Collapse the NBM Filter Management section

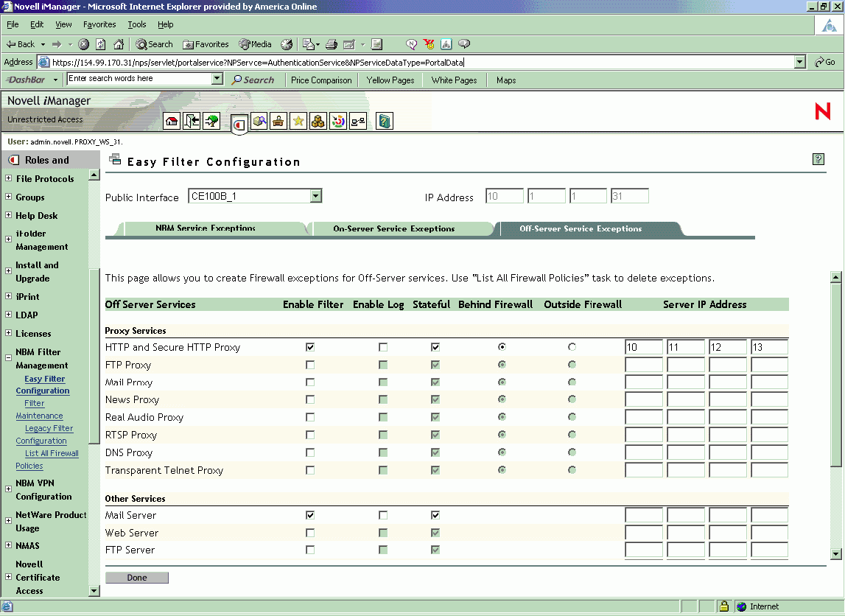tap(9, 358)
